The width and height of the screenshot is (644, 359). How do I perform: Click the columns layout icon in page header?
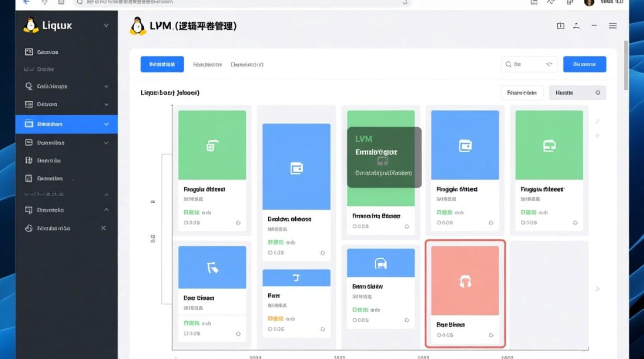[560, 26]
